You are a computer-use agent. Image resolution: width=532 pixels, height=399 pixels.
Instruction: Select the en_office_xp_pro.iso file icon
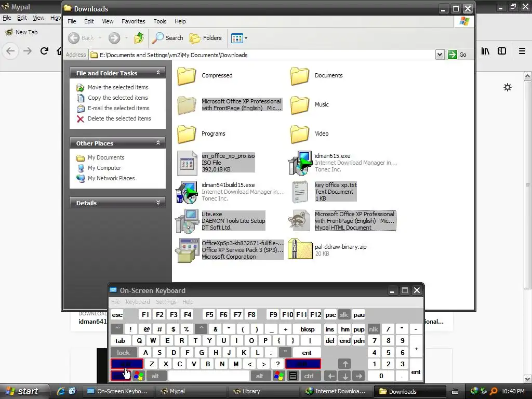(187, 163)
